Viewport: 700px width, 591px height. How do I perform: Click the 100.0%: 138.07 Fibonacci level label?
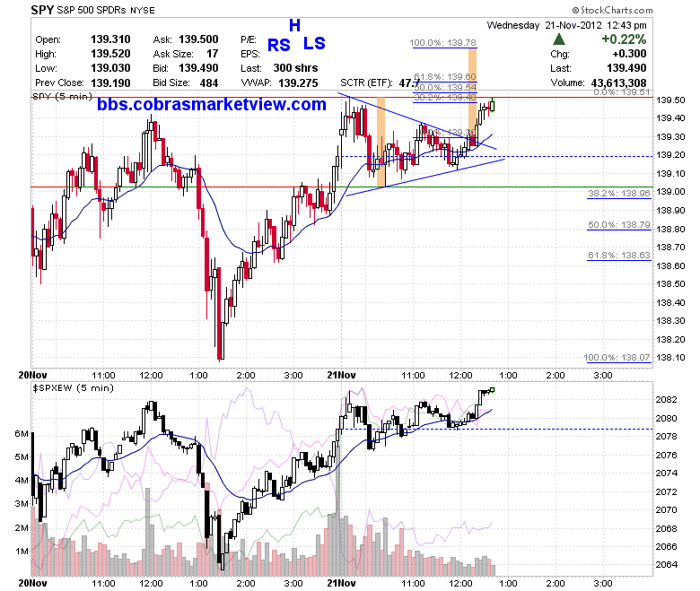[x=617, y=357]
